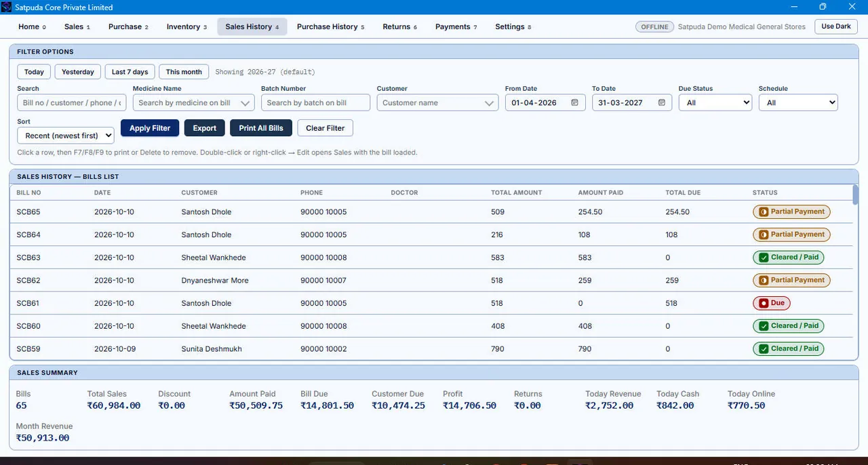The height and width of the screenshot is (465, 868).
Task: Click Cleared / Paid badge for SCB59
Action: [788, 348]
